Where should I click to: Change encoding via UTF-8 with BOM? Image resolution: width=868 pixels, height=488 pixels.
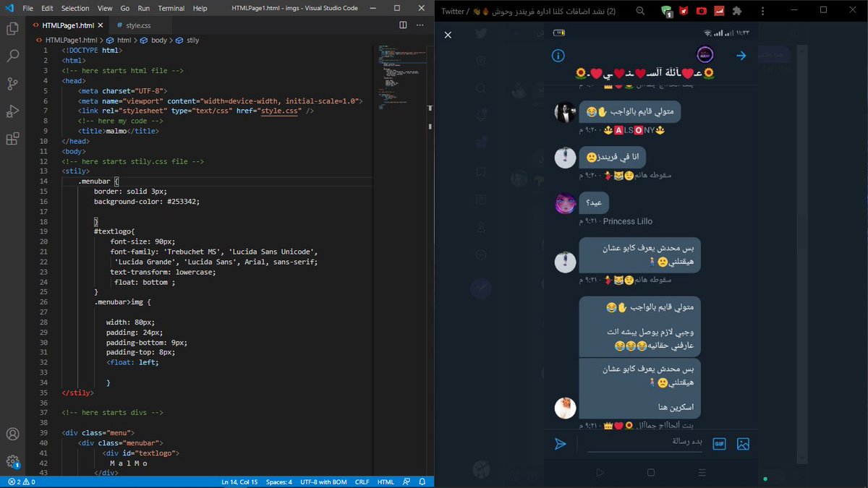(323, 481)
